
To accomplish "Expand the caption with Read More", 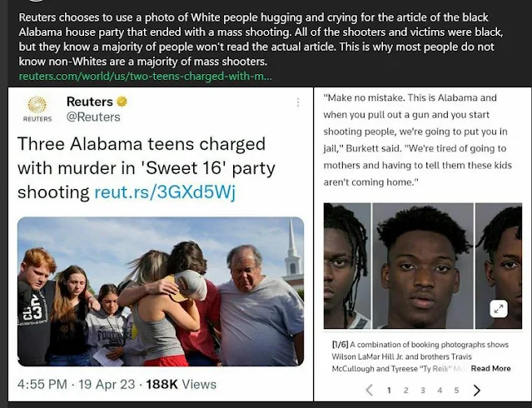I will 490,368.
